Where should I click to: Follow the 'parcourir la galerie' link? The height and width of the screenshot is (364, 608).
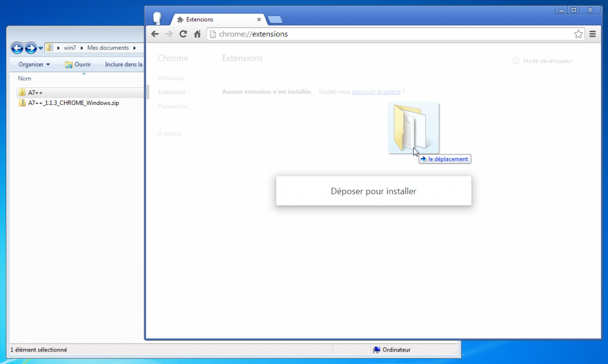[376, 92]
